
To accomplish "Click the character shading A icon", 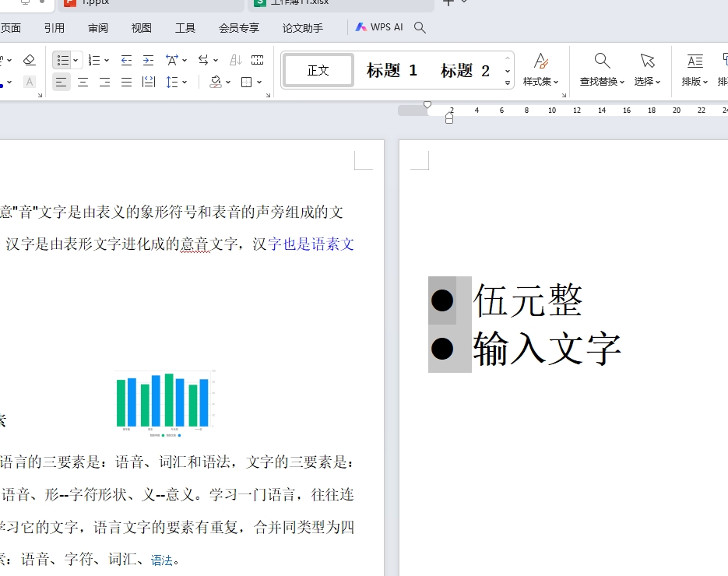I will (30, 83).
